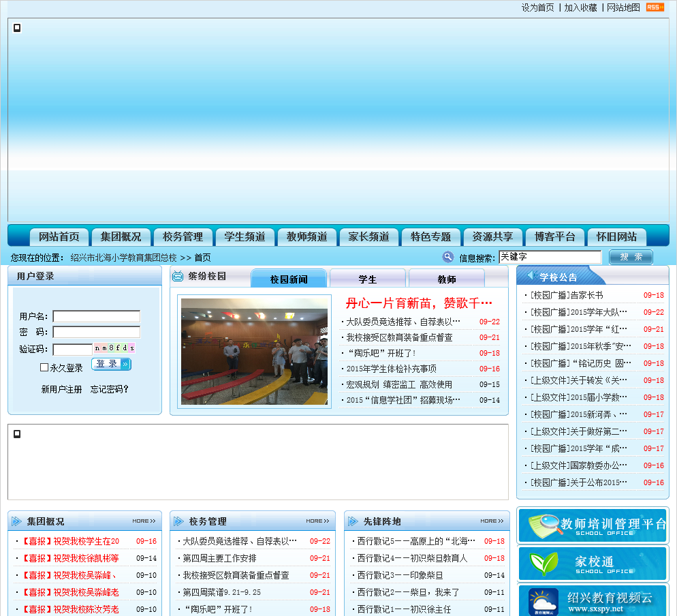Screen dimensions: 677x616
Task: Toggle the 永久登录 checkbox
Action: (44, 367)
